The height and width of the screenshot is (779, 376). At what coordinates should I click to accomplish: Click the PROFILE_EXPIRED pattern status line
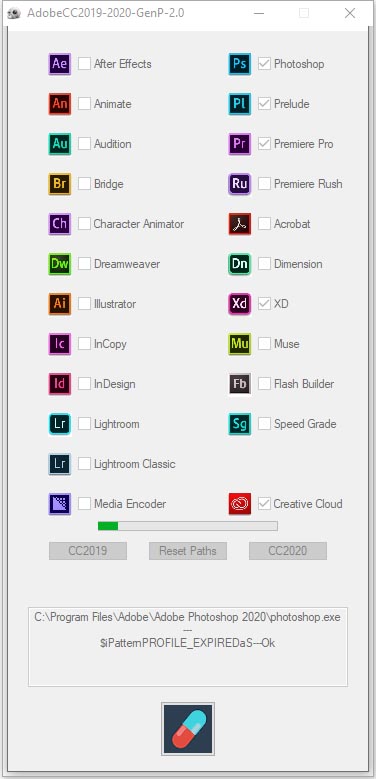click(x=188, y=643)
